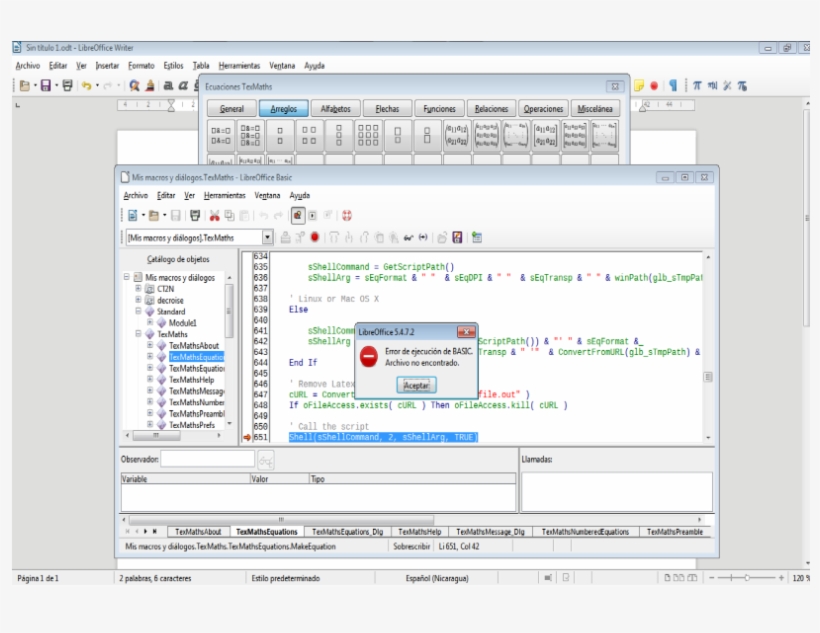Image resolution: width=820 pixels, height=633 pixels.
Task: Select TexMathsPrefs module in the catalog
Action: click(191, 425)
